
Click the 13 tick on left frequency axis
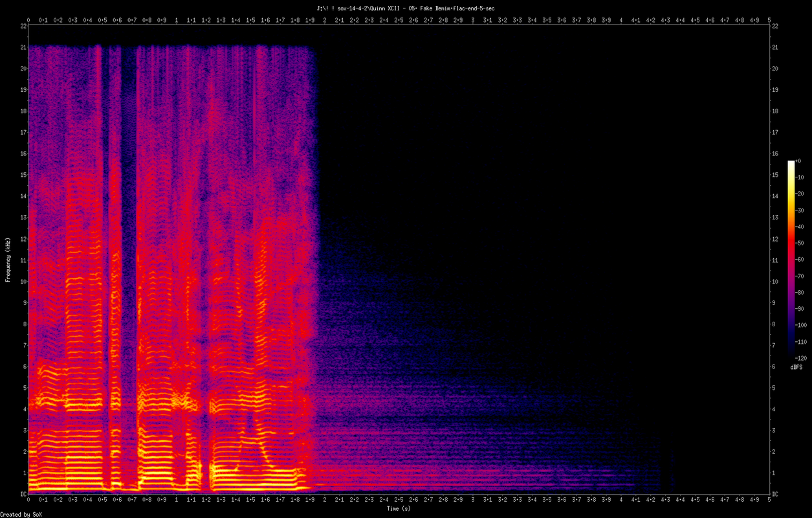tap(23, 218)
